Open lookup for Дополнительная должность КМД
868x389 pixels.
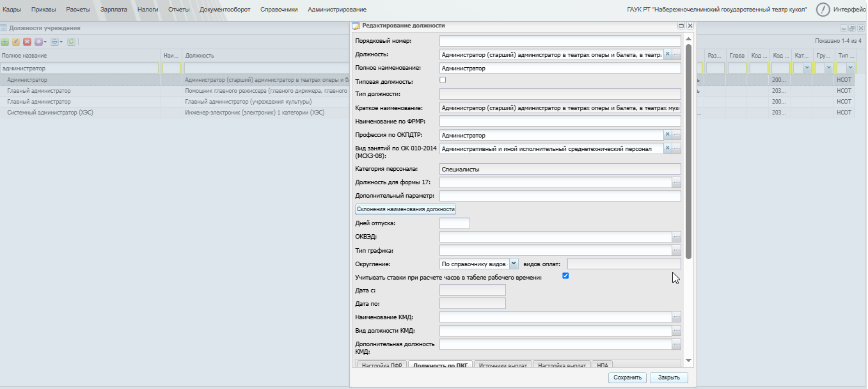pyautogui.click(x=677, y=344)
